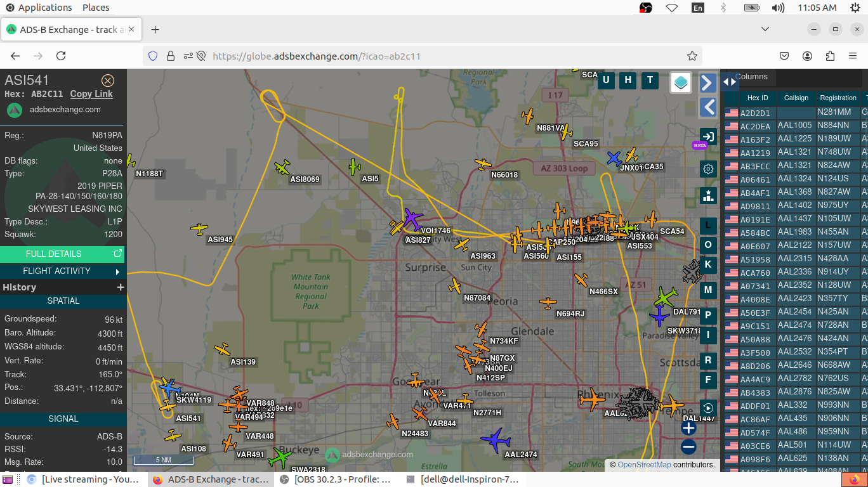Open a new browser tab
868x487 pixels.
[155, 30]
